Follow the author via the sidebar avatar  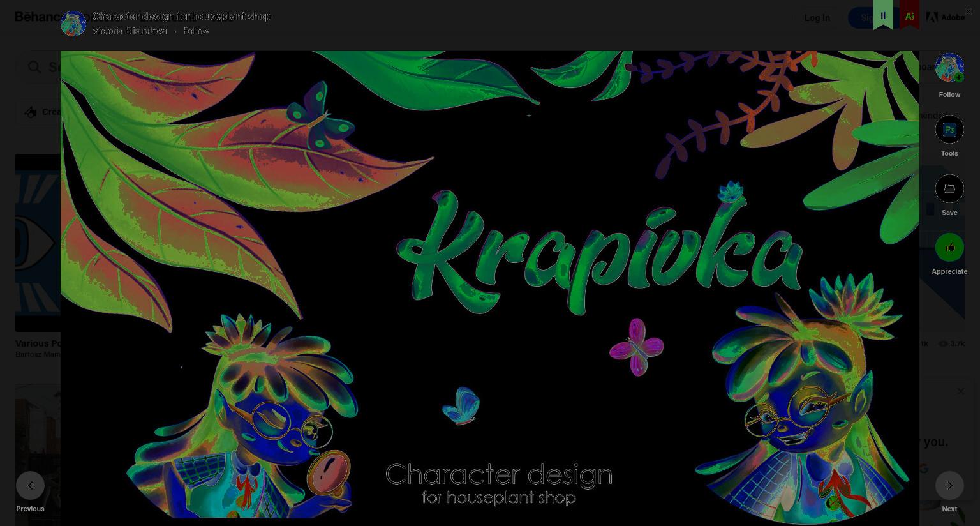click(x=949, y=67)
